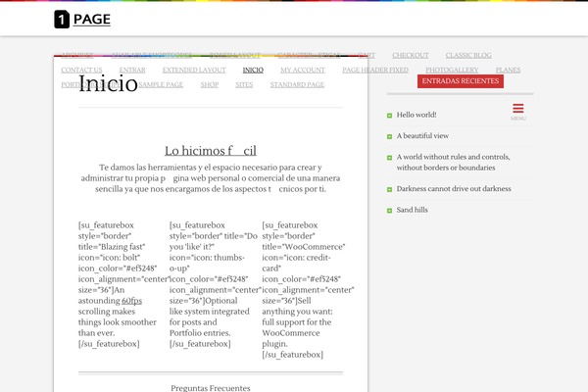Open the Checkout menu item
Image resolution: width=588 pixels, height=392 pixels.
click(x=411, y=55)
